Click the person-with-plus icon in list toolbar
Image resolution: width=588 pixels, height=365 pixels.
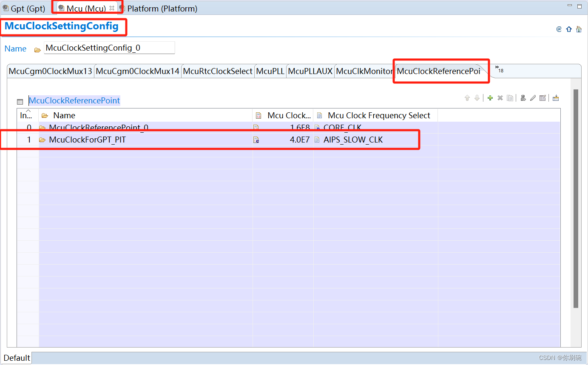pyautogui.click(x=523, y=98)
